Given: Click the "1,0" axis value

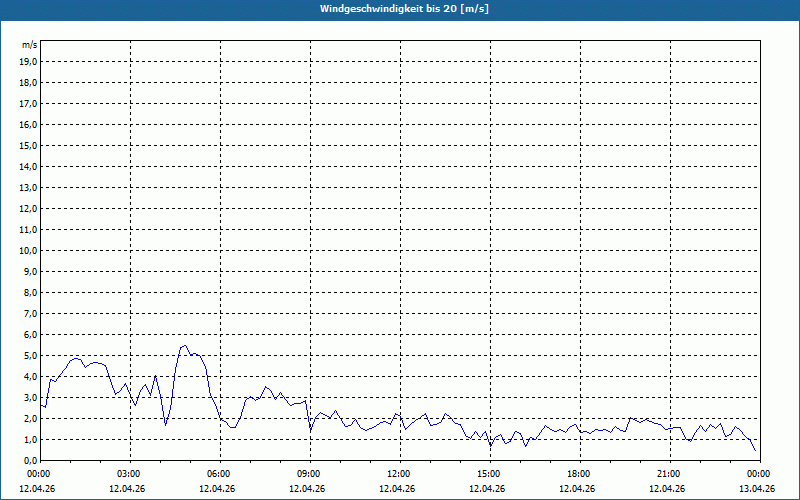Looking at the screenshot, I should pos(30,439).
